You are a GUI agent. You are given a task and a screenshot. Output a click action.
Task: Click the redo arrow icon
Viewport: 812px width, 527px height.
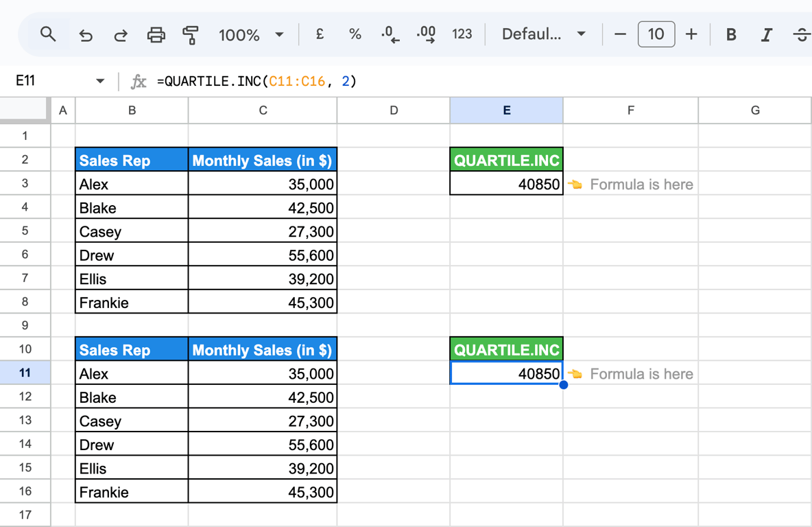(121, 35)
